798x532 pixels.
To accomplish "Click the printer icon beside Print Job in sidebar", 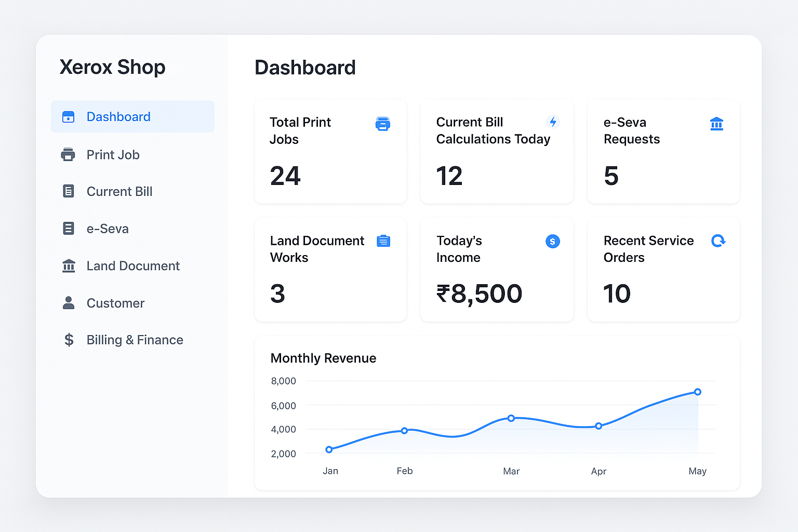I will [x=68, y=155].
